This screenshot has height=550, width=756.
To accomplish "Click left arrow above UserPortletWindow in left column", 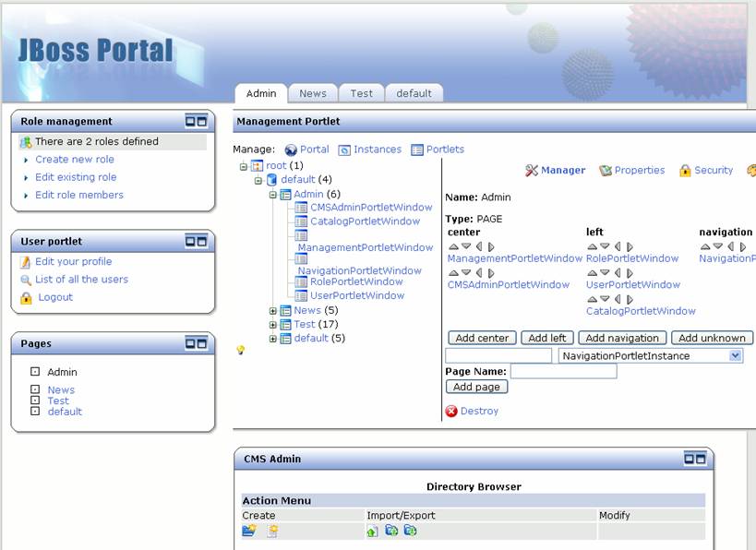I will coord(618,273).
